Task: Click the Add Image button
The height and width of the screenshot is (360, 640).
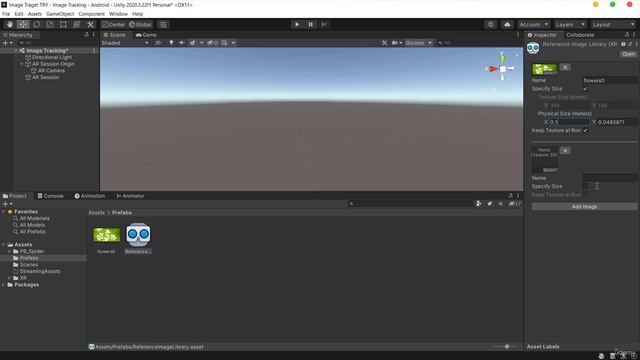Action: pos(584,207)
